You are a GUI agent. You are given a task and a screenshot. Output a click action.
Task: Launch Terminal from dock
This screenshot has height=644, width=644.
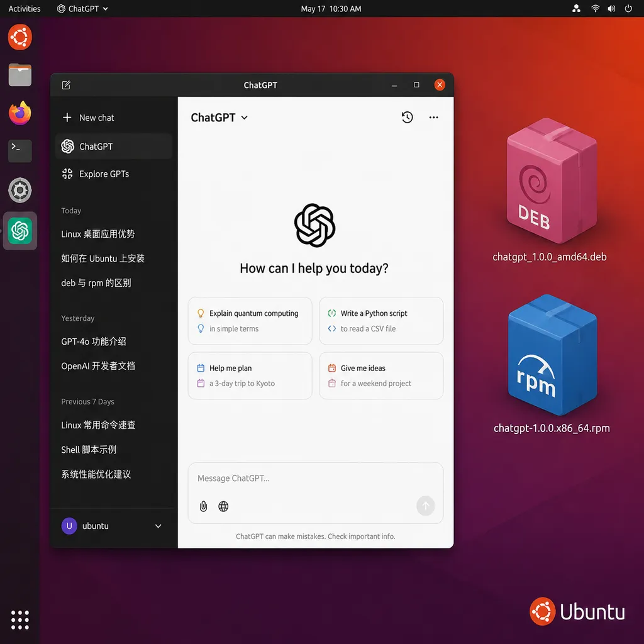click(20, 151)
